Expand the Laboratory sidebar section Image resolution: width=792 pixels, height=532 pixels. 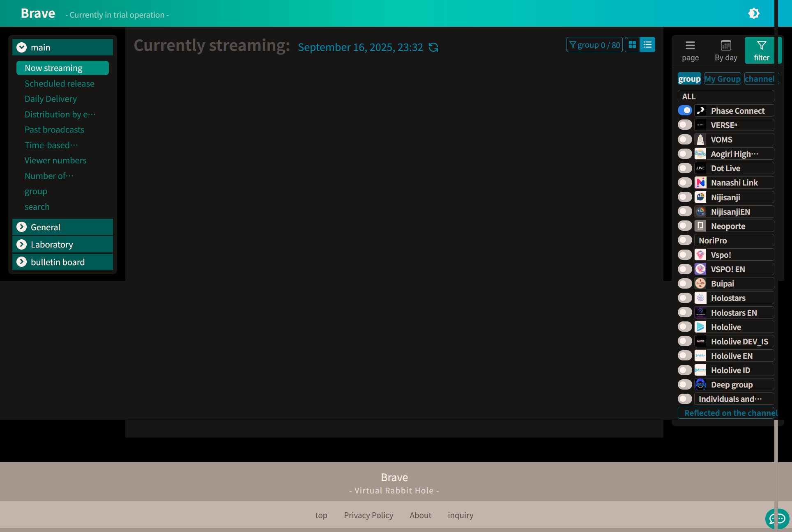62,245
